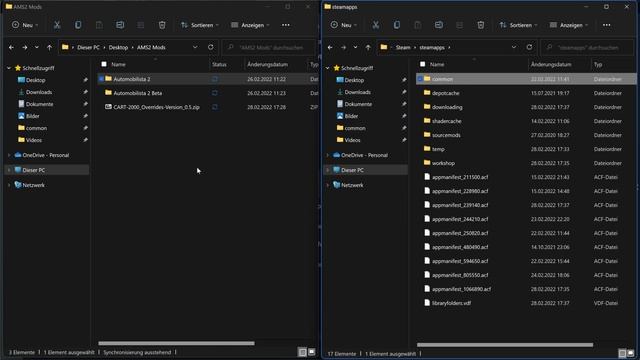Collapse Schnellzugriff in AMS2 Mods sidebar

click(9, 68)
